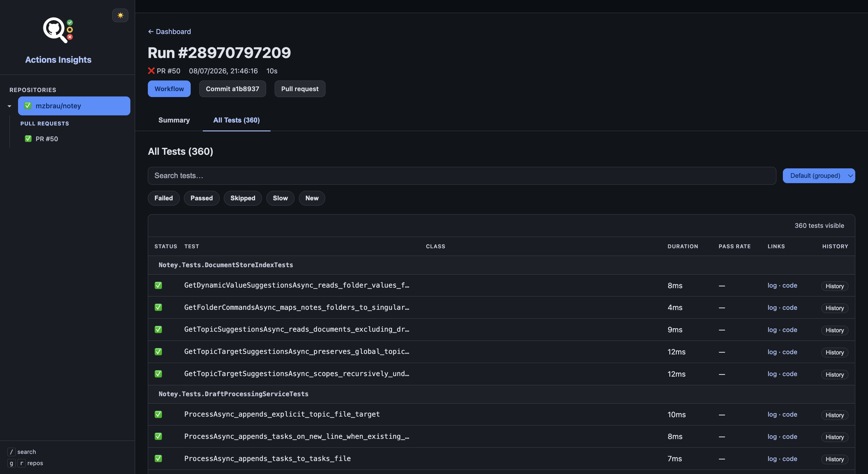Open History for GetTopicSuggestionsAsync test

(x=835, y=330)
